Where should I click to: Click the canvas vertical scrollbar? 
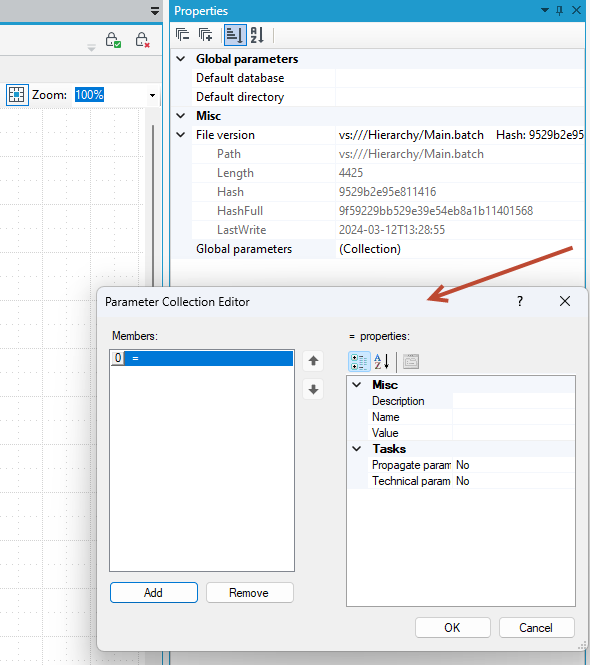[153, 204]
